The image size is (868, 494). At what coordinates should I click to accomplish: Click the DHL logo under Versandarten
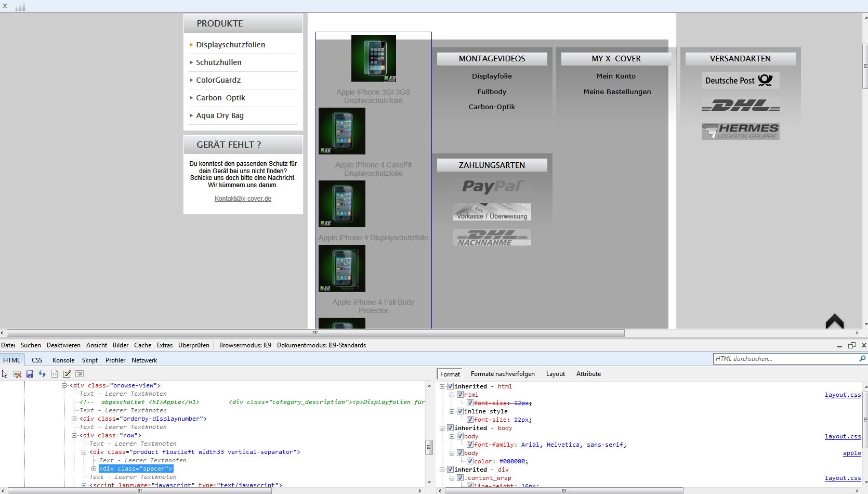(x=740, y=106)
